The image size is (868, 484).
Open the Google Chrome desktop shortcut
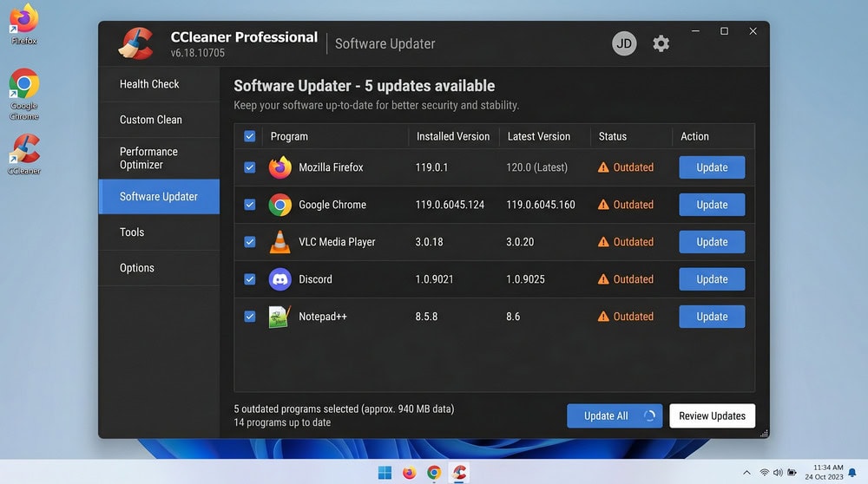(x=23, y=94)
